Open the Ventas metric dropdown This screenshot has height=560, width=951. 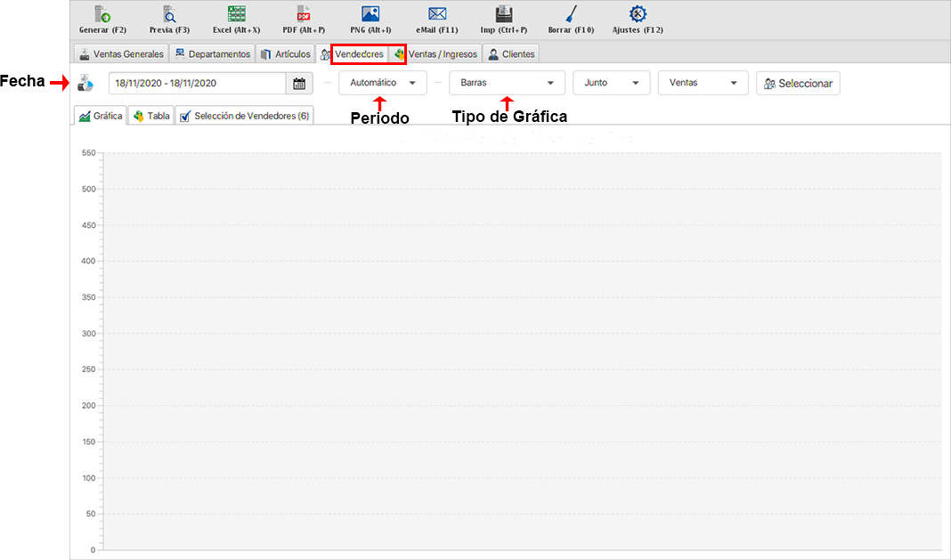702,83
